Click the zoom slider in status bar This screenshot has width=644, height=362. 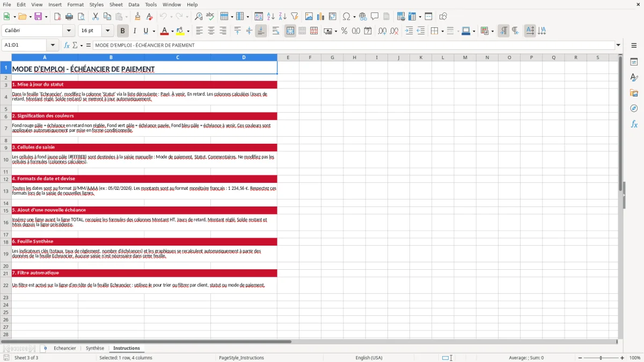601,358
